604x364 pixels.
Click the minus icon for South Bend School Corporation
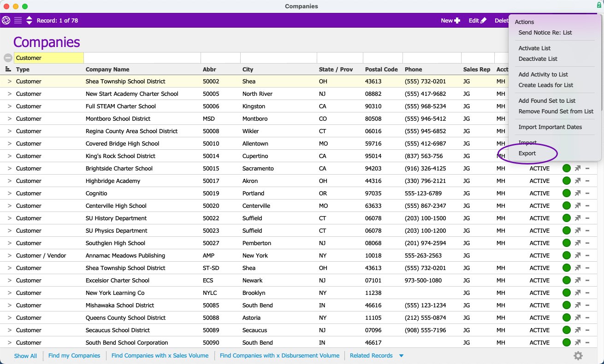[587, 343]
